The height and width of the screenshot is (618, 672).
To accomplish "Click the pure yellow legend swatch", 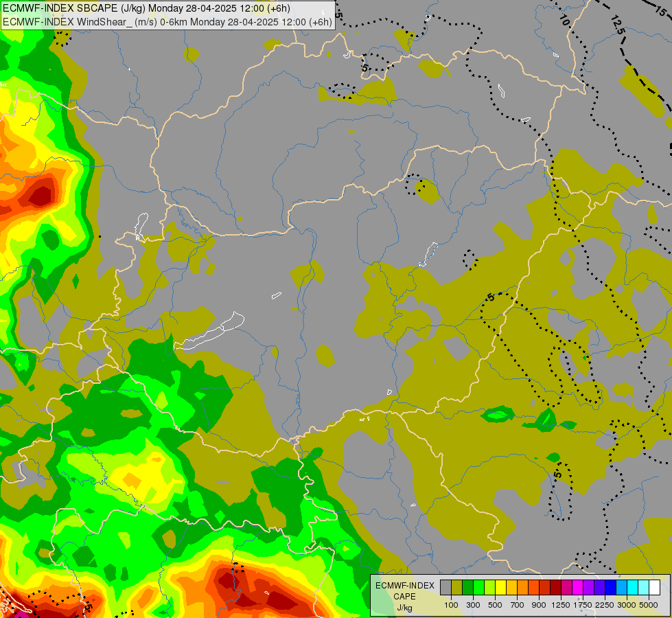I will click(x=501, y=588).
